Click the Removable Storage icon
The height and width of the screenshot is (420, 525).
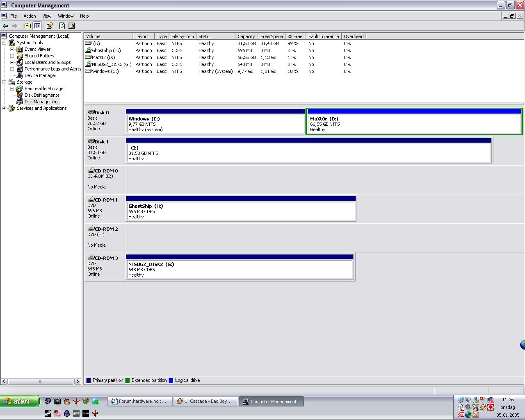[20, 89]
